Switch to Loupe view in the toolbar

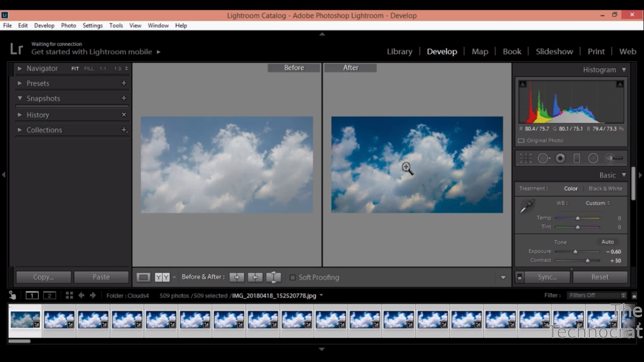coord(143,277)
